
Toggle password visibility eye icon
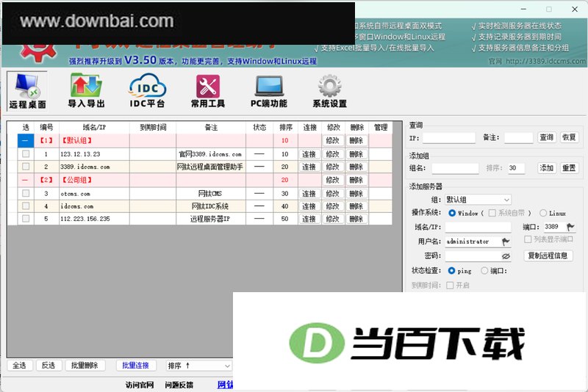pyautogui.click(x=506, y=256)
